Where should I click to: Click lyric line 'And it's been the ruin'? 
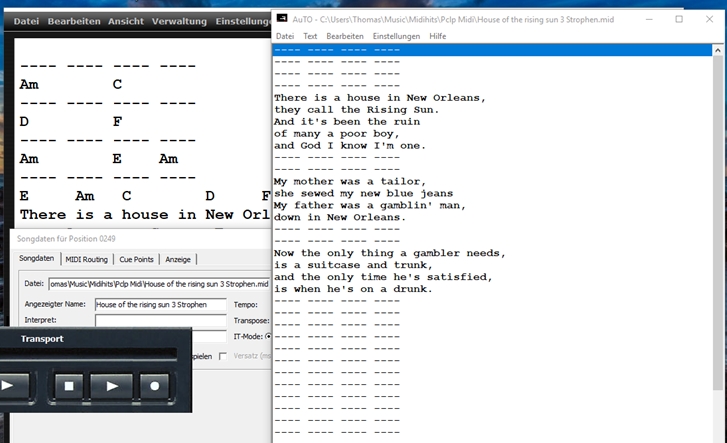point(347,122)
